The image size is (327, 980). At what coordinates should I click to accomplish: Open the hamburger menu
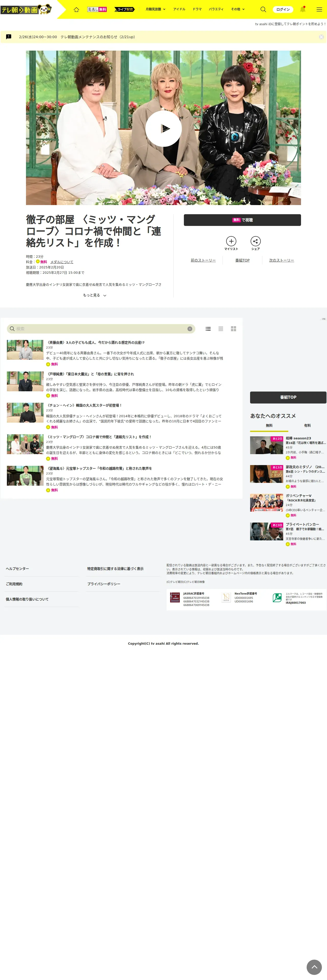[319, 9]
